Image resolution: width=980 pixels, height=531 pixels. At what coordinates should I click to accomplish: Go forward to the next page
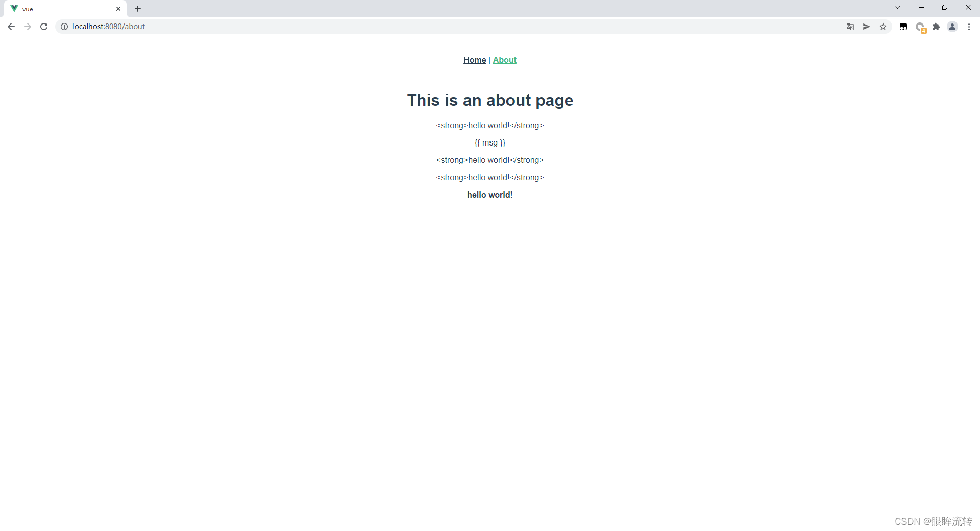click(28, 27)
